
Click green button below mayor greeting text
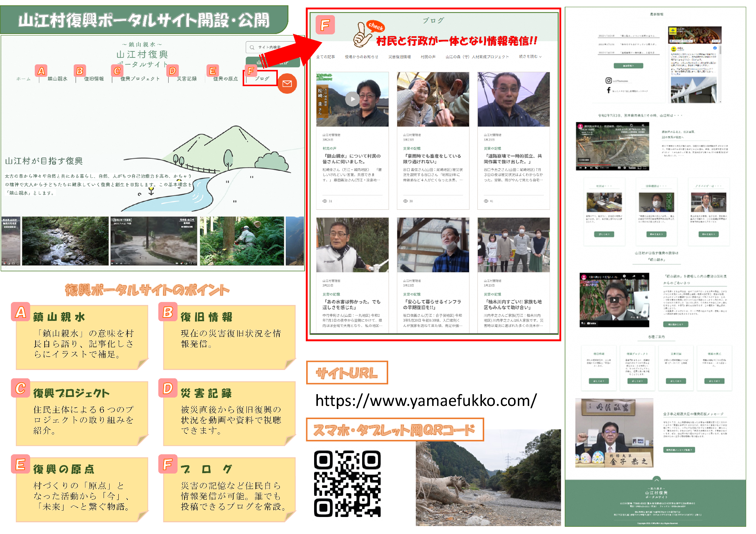point(675,324)
